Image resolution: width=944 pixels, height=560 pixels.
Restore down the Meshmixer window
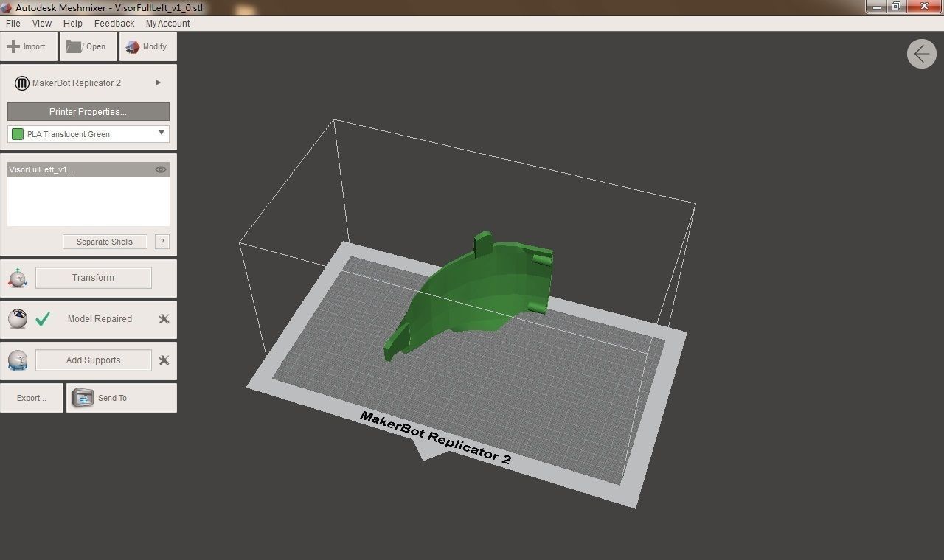(895, 6)
